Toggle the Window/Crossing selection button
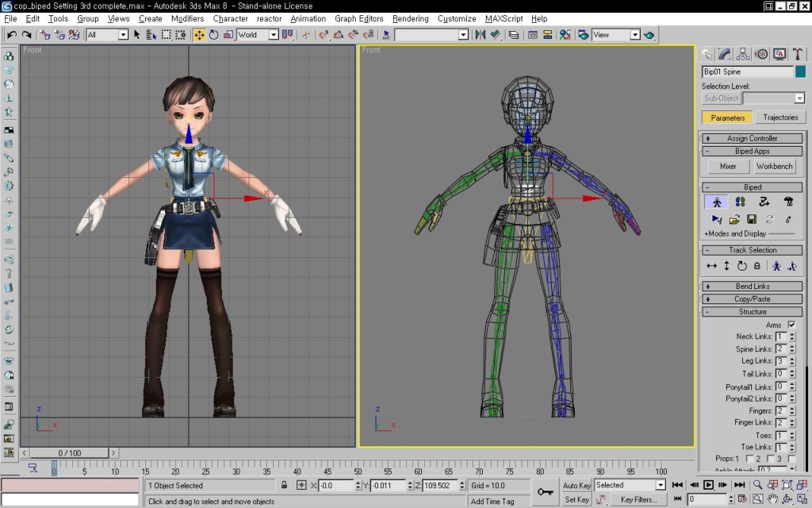812x508 pixels. pyautogui.click(x=180, y=35)
